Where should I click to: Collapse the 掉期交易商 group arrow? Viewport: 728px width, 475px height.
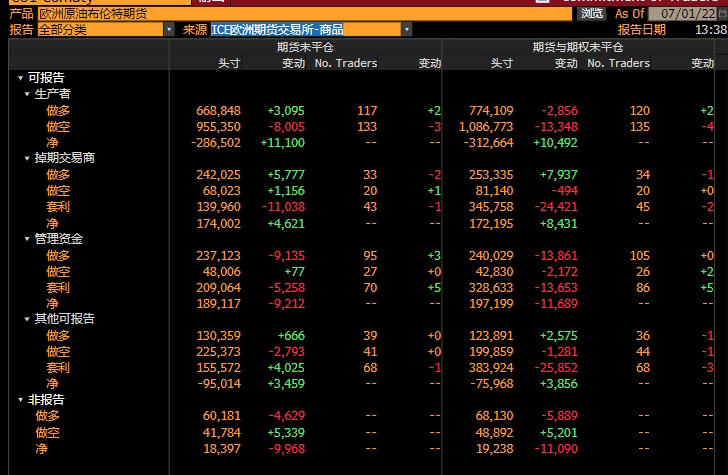(27, 158)
